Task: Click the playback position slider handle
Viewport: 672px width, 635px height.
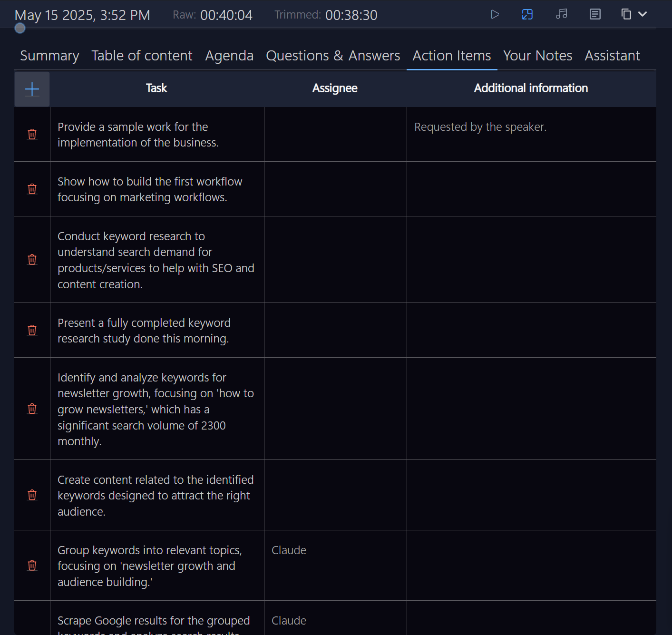Action: click(20, 28)
